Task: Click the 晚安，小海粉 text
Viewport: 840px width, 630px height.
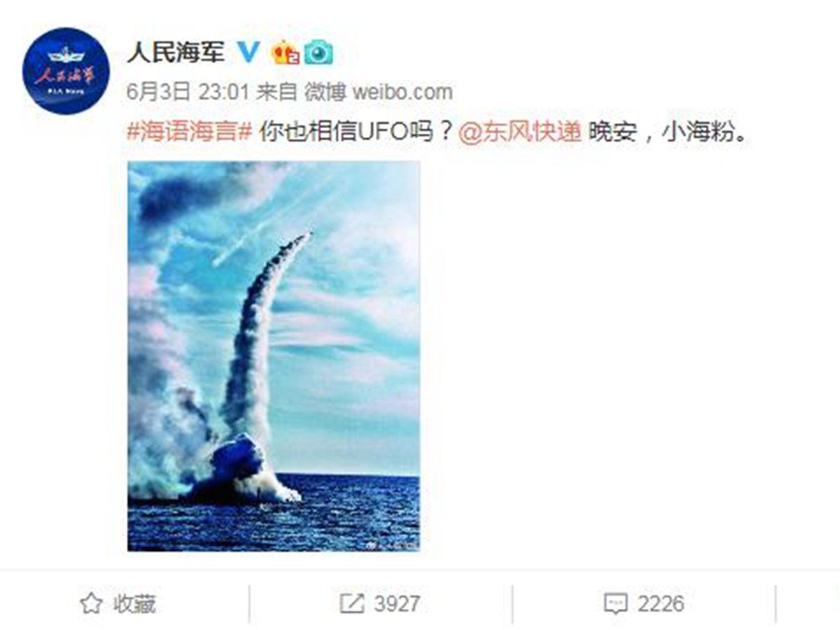Action: click(668, 131)
